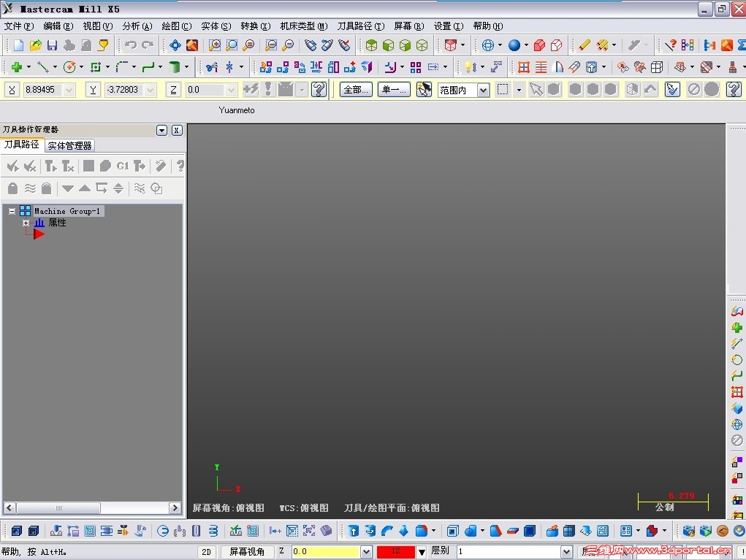
Task: Save the file with the floppy disk icon
Action: coord(52,45)
